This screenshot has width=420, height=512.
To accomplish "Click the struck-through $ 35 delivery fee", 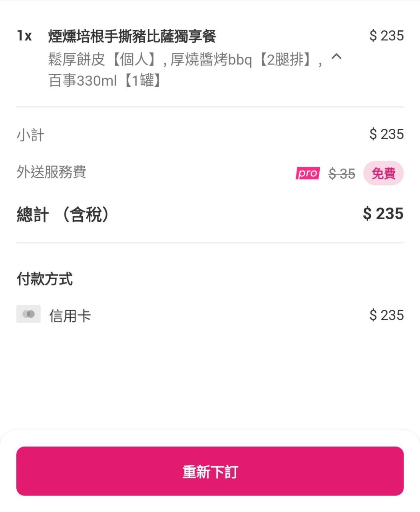I will tap(342, 174).
